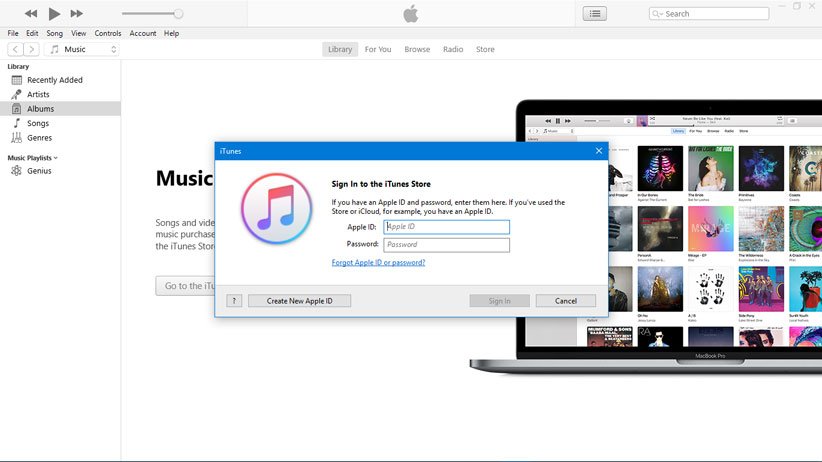Click the Recently Added sidebar icon

(x=16, y=80)
